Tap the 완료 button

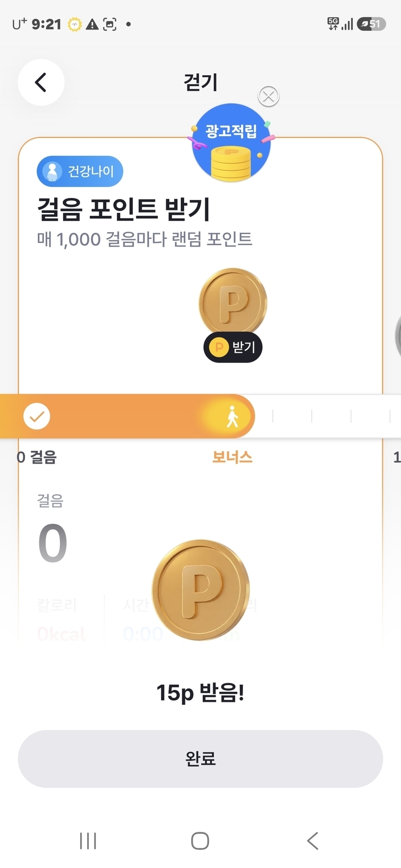(200, 758)
